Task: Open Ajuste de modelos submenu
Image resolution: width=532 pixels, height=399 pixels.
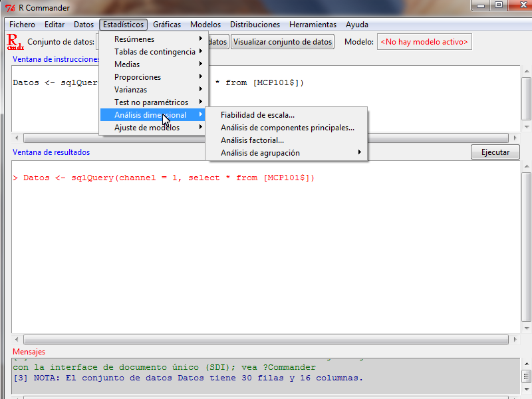Action: tap(146, 128)
